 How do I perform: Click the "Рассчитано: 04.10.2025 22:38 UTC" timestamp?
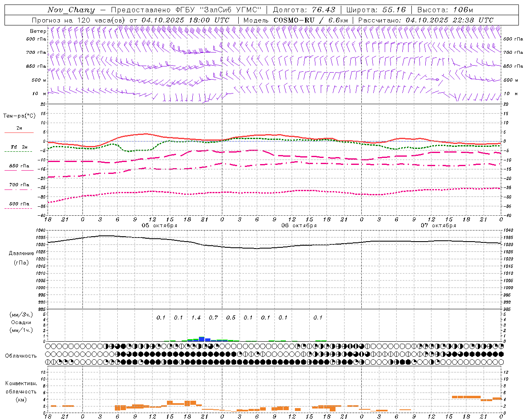(426, 20)
